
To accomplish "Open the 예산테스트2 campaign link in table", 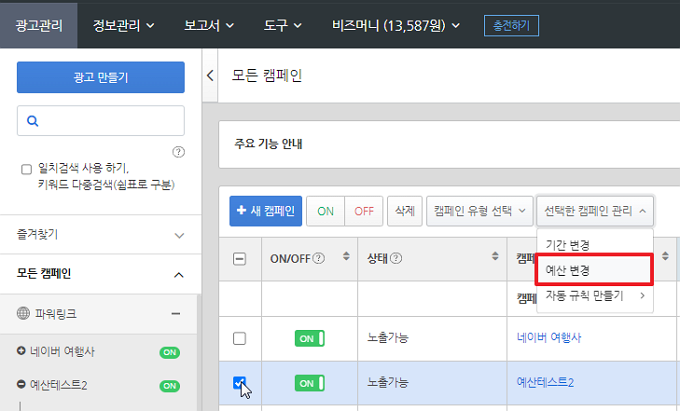I will click(x=545, y=382).
